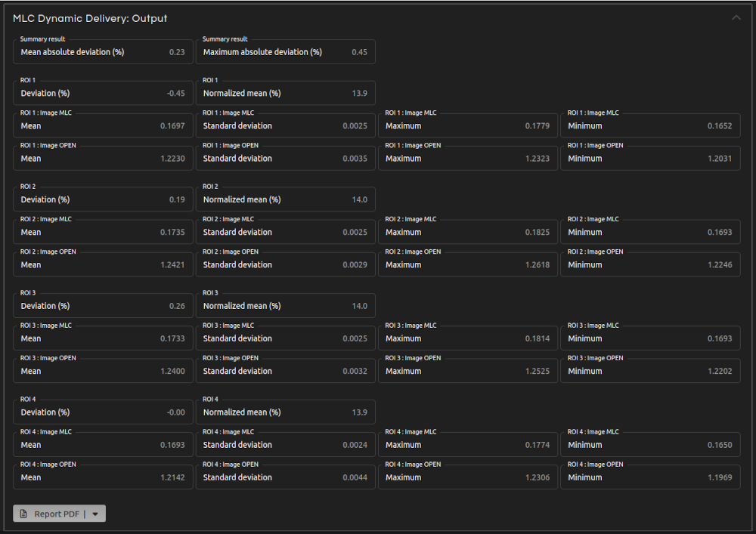Click ROI 4 Image MLC Mean value 0.1693
Viewport: 756px width, 534px height.
tap(172, 446)
